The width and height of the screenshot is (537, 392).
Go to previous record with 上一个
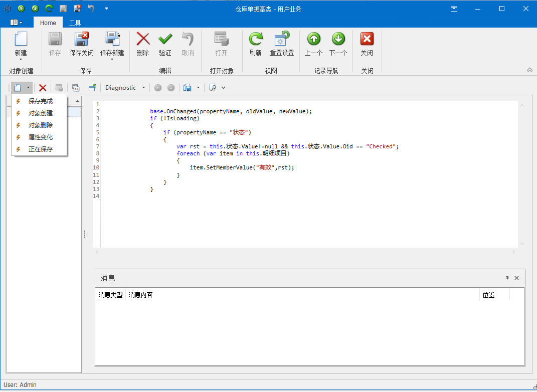(314, 39)
